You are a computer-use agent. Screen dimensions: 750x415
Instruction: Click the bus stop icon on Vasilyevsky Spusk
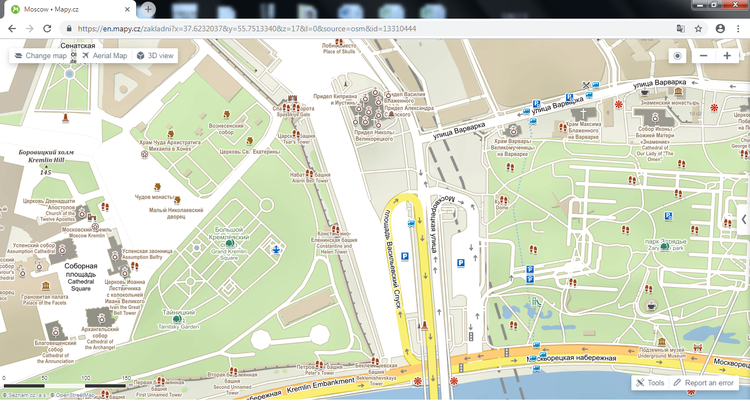pyautogui.click(x=411, y=223)
